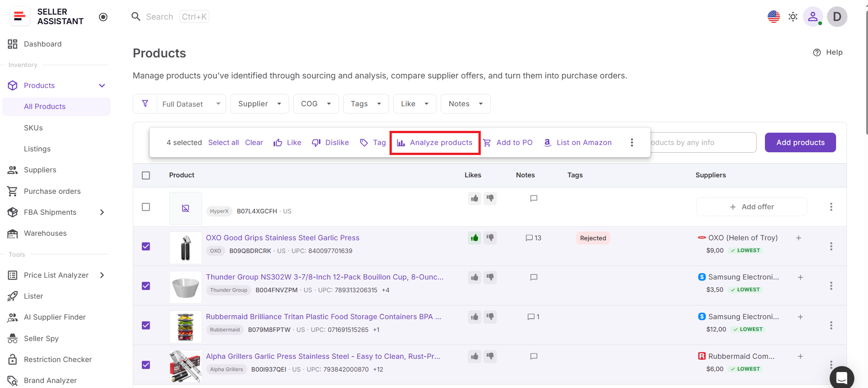The width and height of the screenshot is (868, 388).
Task: Click the Rubbermaid food containers thumbnail
Action: point(186,327)
